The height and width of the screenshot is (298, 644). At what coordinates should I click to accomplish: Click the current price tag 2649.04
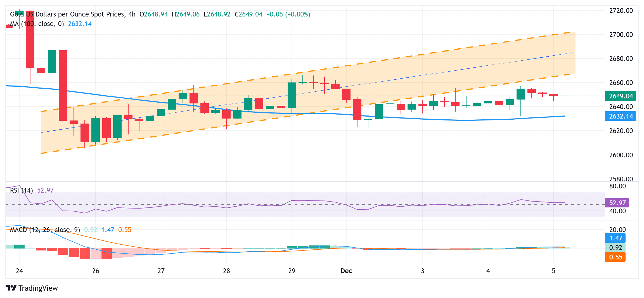point(621,96)
